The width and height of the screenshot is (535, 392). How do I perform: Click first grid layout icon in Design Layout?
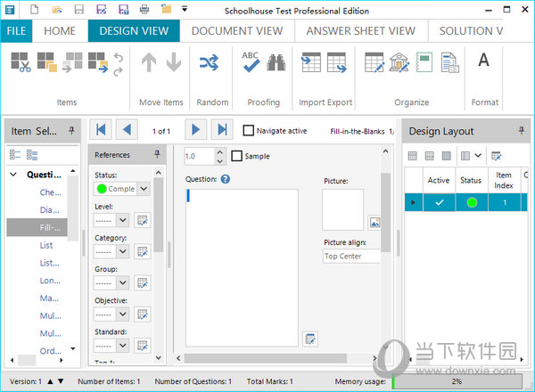click(412, 156)
